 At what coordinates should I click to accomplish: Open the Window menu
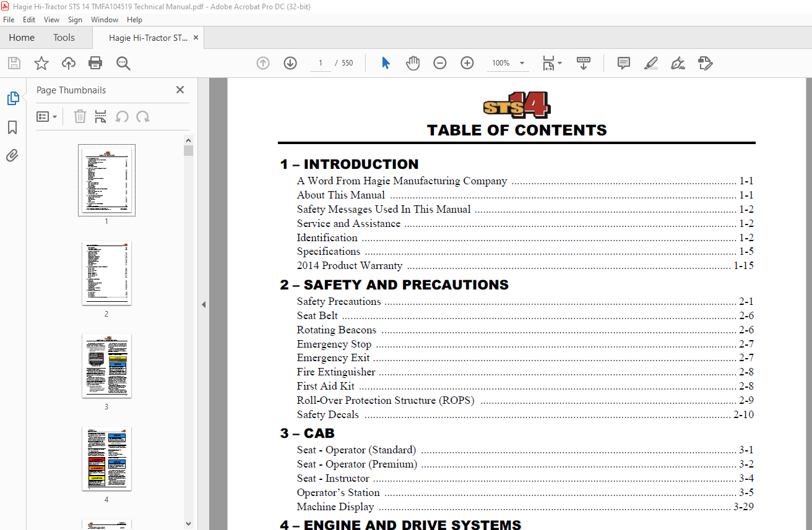click(x=105, y=20)
